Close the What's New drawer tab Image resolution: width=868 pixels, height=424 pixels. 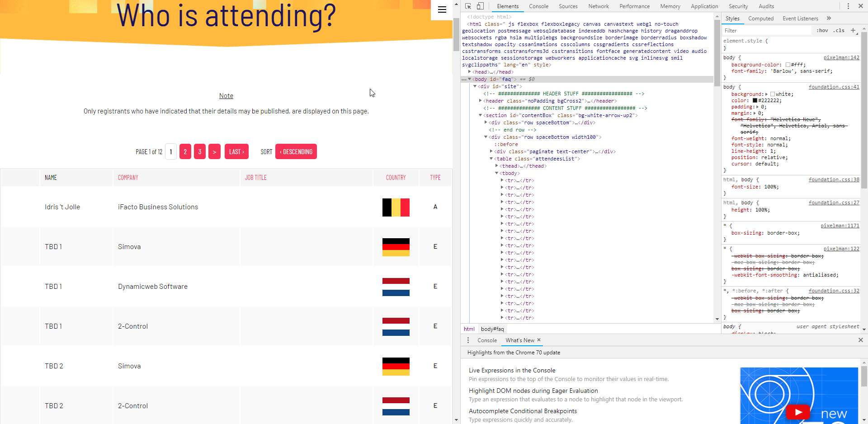point(539,340)
